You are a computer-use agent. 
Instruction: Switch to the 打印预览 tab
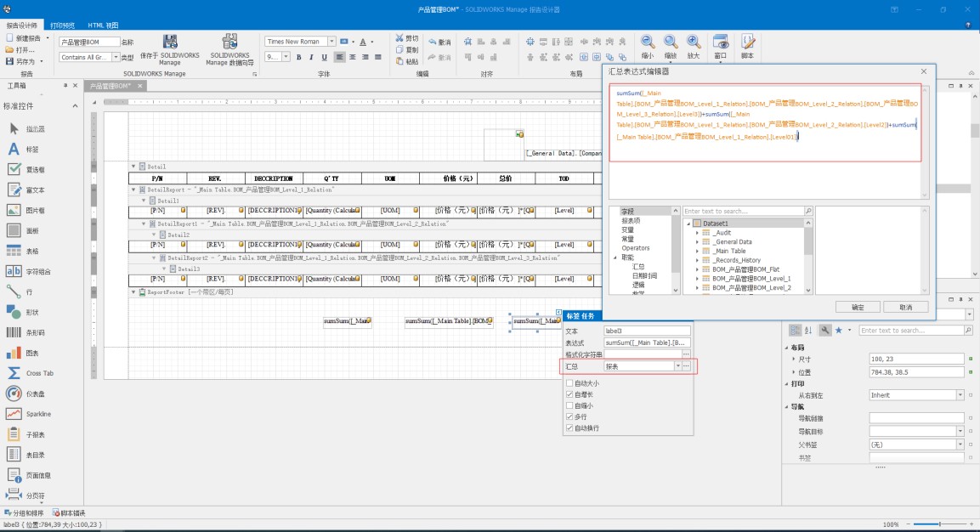63,25
